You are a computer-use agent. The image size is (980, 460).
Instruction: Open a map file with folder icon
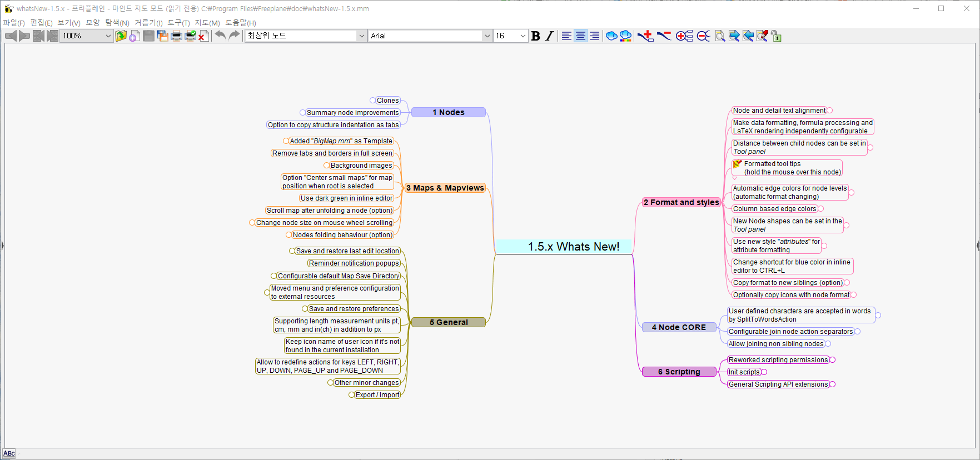[x=121, y=36]
